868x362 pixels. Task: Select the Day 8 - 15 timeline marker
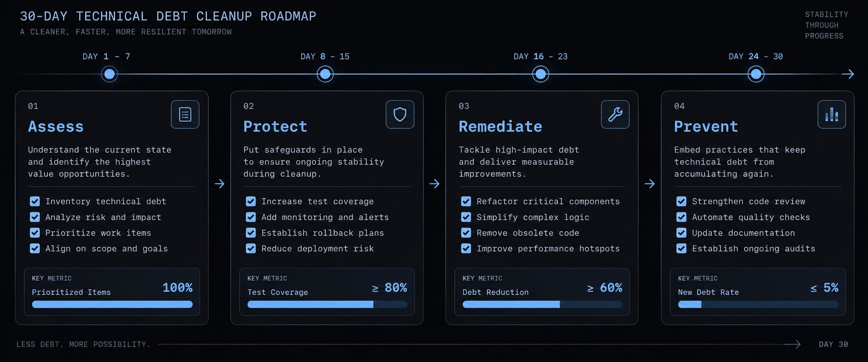(325, 74)
